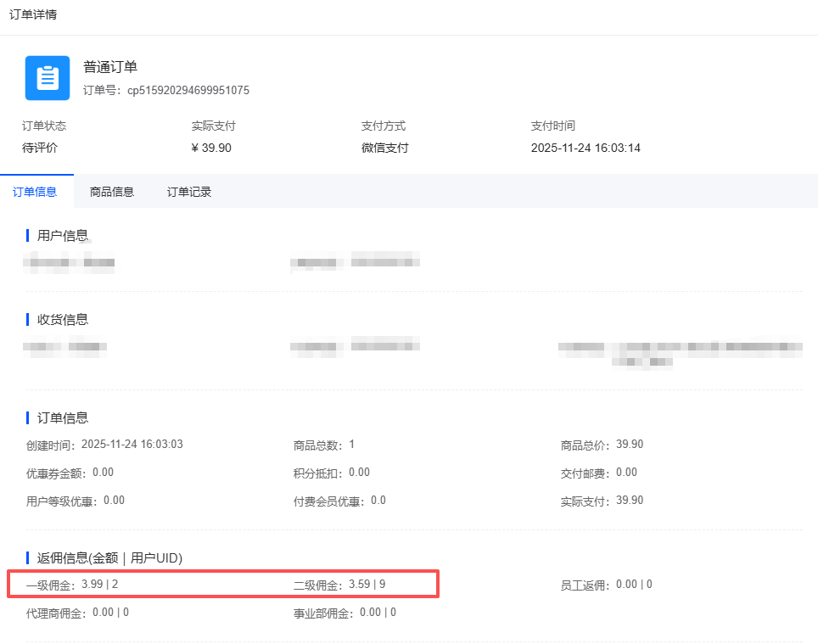Click the 二级佣金 value 3.59 | 9
Screen dimensions: 818x644
pos(367,584)
